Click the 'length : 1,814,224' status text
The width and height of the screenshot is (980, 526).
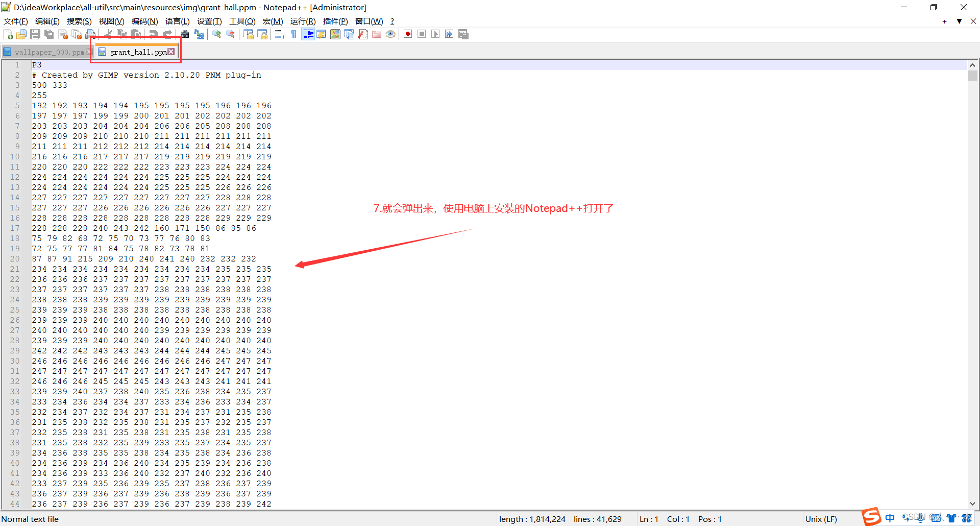click(x=532, y=519)
